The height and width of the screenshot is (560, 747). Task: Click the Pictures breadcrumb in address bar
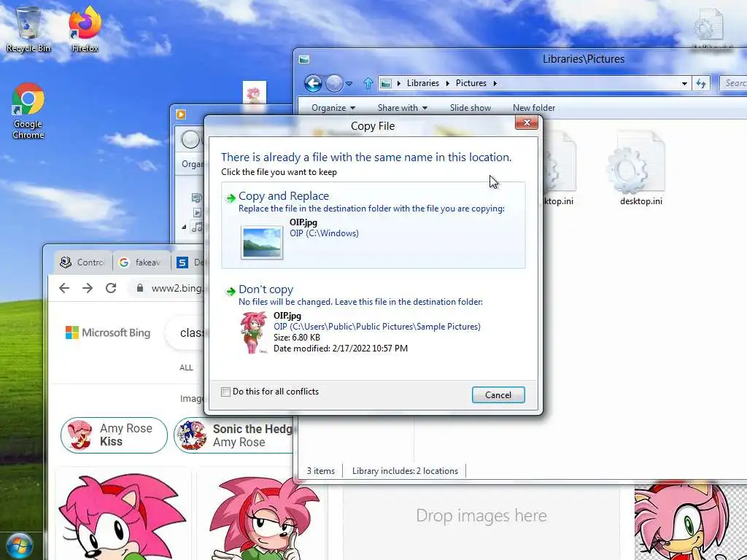pos(471,83)
